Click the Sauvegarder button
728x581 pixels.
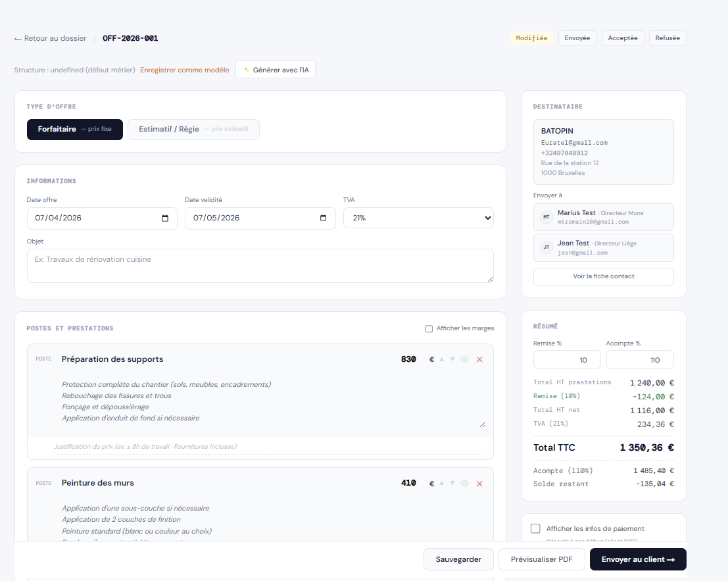(458, 559)
